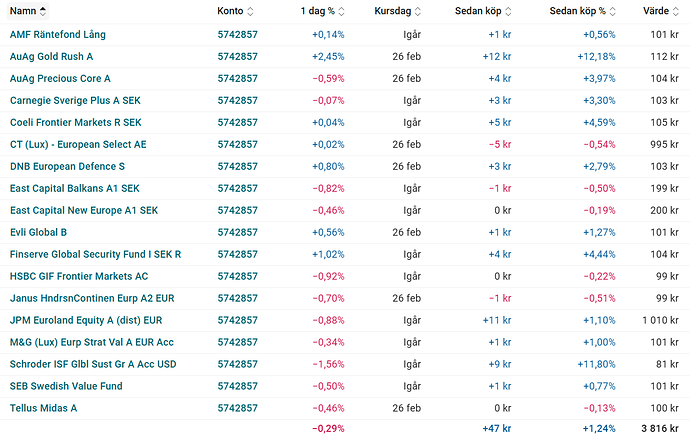Image resolution: width=690 pixels, height=438 pixels.
Task: Open East Capital Balkans A1 SEK
Action: (75, 188)
